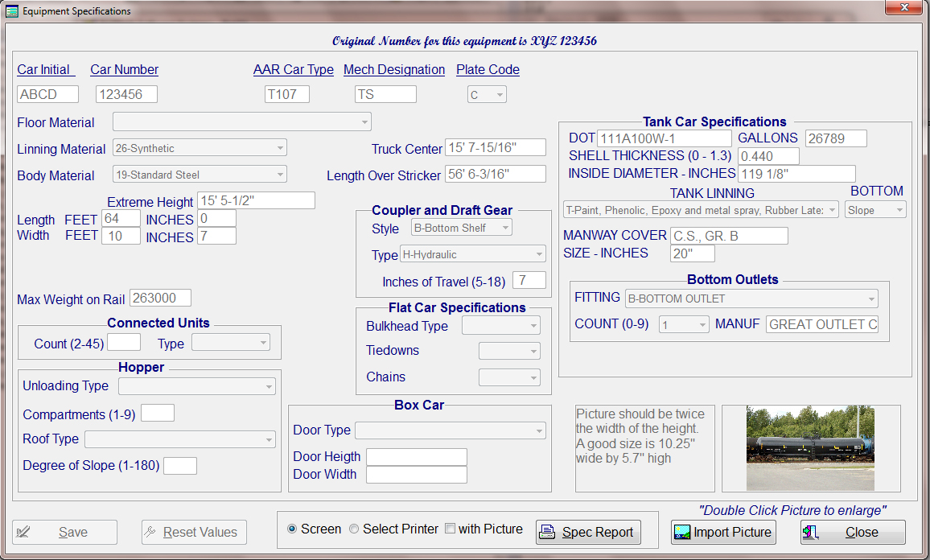Click the DOT specification field

tap(665, 138)
